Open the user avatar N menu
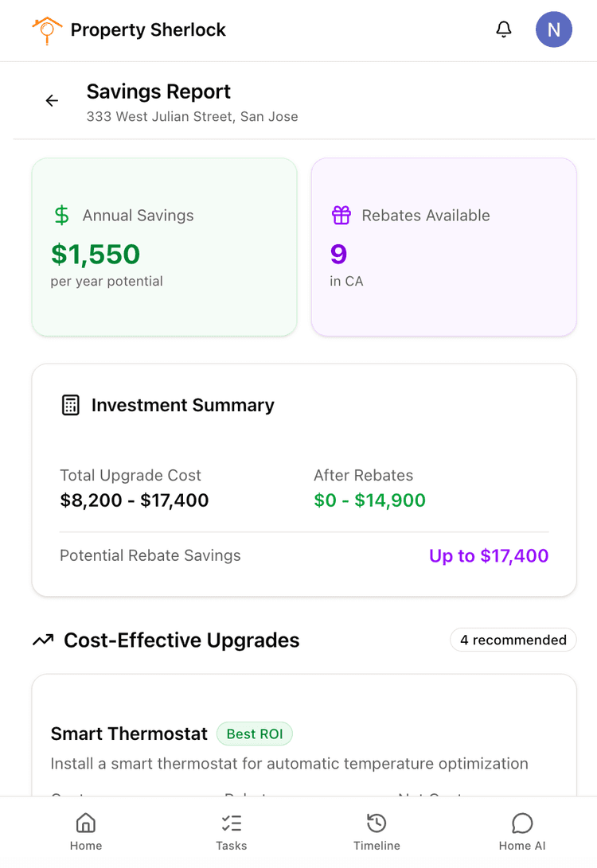This screenshot has height=868, width=597. tap(553, 30)
